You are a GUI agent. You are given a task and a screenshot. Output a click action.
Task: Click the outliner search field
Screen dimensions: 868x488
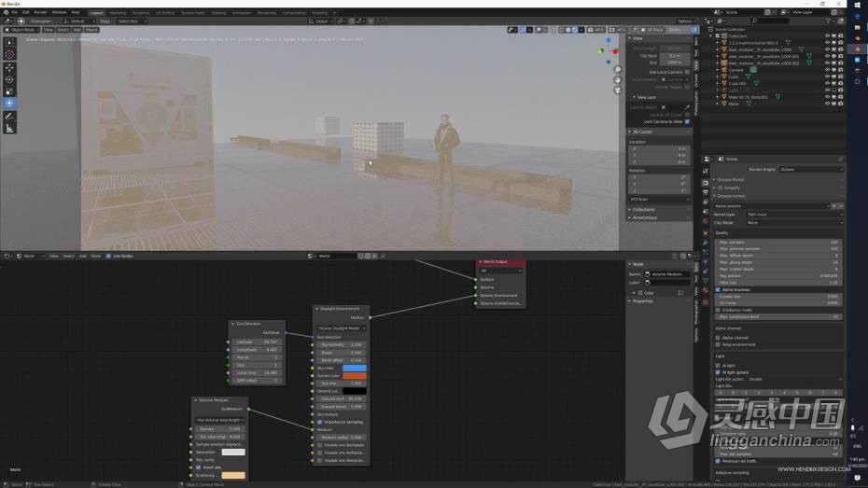(770, 21)
